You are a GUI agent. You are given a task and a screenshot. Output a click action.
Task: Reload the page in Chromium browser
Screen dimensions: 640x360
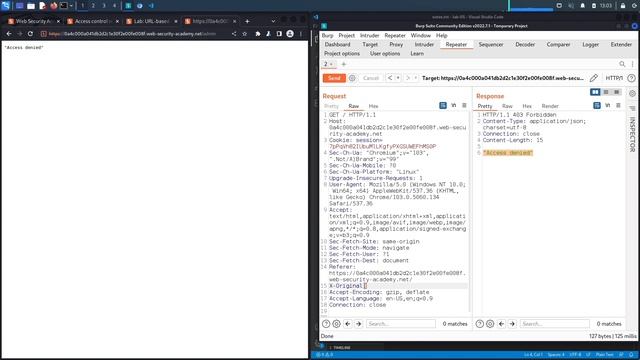tap(30, 34)
